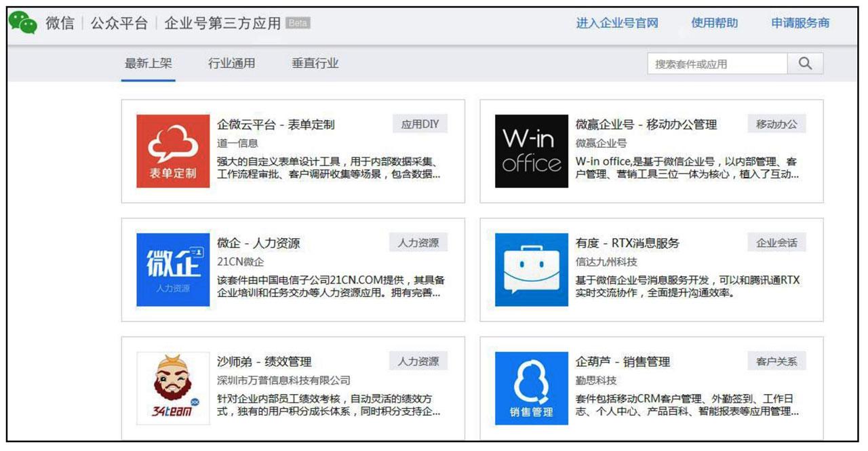This screenshot has height=451, width=868.
Task: Open the 企微云平台 - 表单定制 title
Action: coord(276,125)
